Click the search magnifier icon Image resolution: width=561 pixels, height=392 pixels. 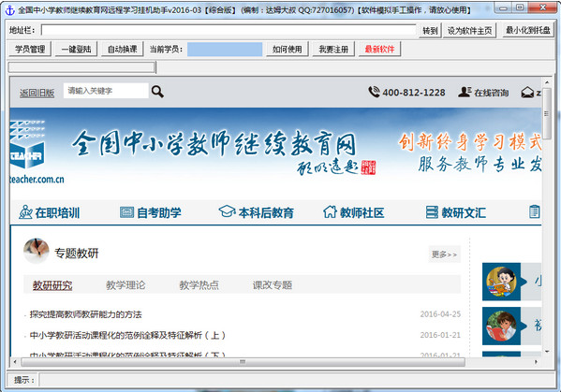[157, 92]
